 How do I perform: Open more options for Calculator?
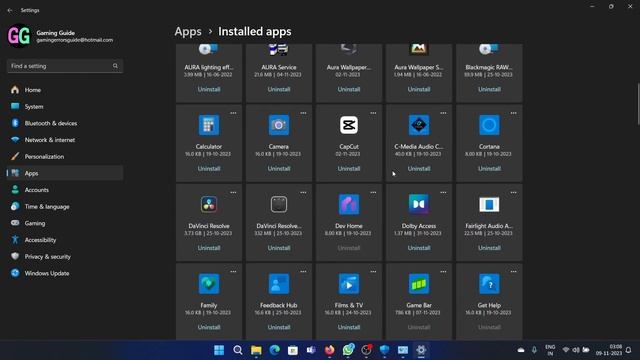[233, 113]
